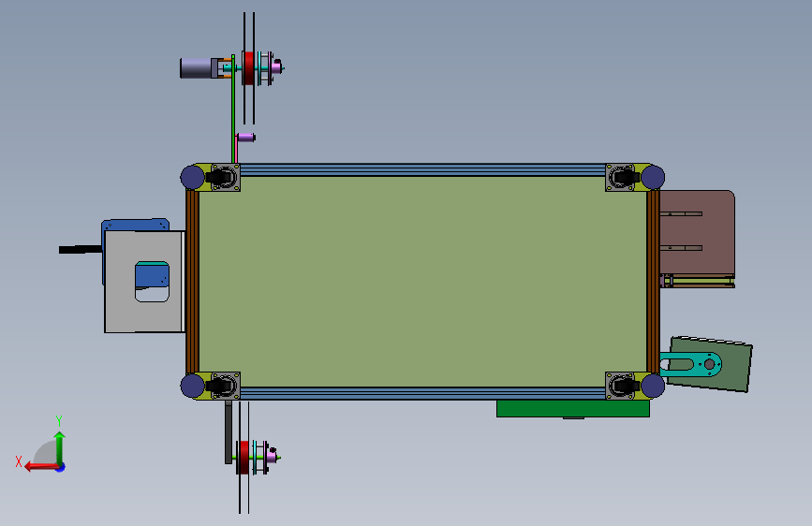Select the gray control box on left
Image resolution: width=812 pixels, height=526 pixels.
(x=144, y=282)
